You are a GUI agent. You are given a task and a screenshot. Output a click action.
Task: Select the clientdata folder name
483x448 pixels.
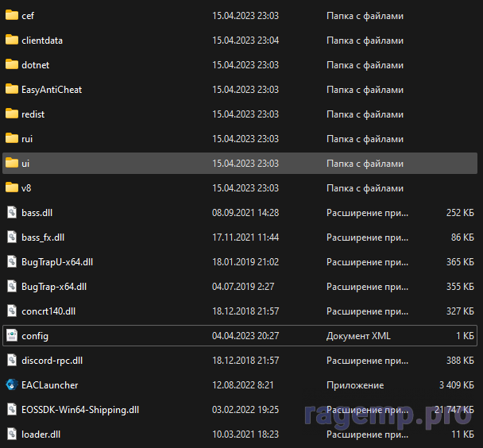coord(42,41)
